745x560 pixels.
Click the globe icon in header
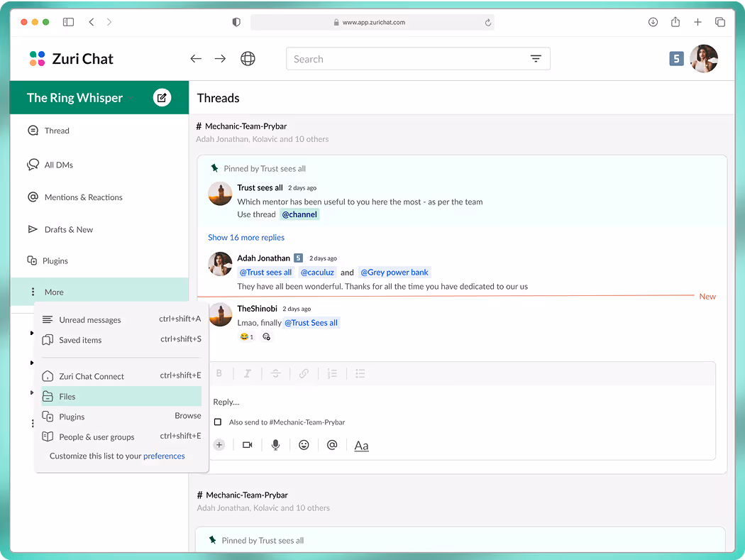[x=248, y=59]
